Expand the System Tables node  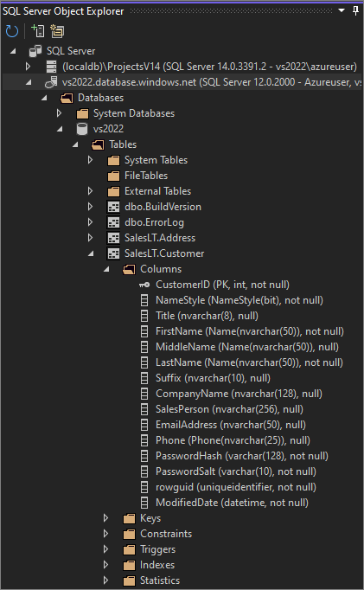point(90,160)
